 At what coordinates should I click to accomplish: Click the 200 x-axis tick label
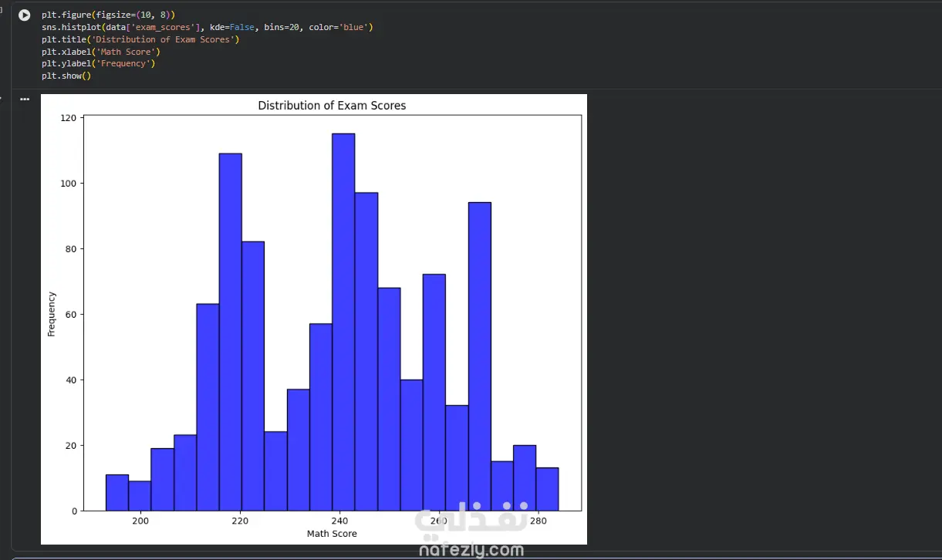click(x=140, y=521)
